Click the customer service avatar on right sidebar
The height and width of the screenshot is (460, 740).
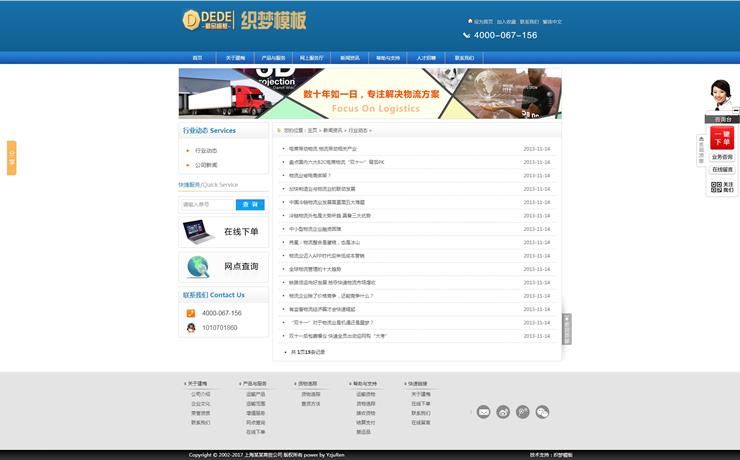tap(719, 96)
